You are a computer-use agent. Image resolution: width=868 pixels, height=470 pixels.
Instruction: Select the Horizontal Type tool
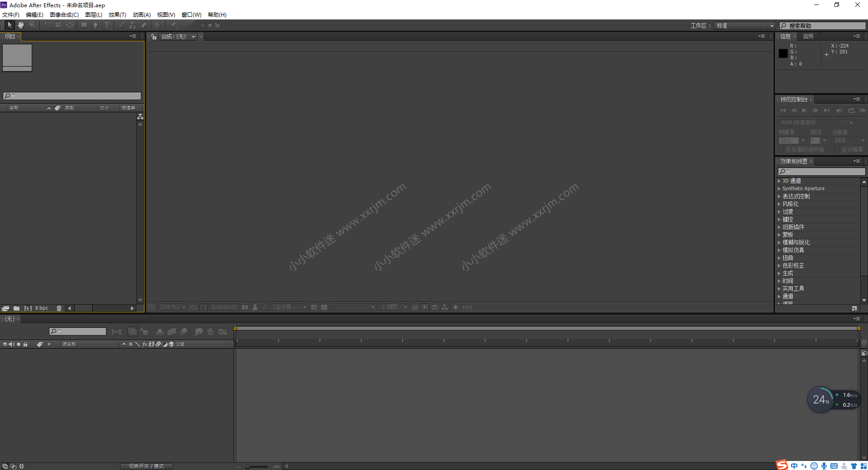click(x=107, y=25)
